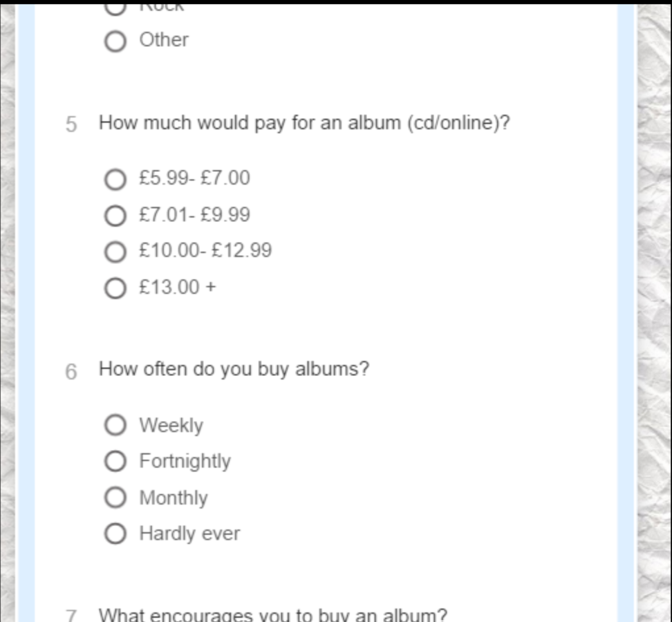
Task: Click question 7 'What encourages you' heading
Action: point(273,614)
